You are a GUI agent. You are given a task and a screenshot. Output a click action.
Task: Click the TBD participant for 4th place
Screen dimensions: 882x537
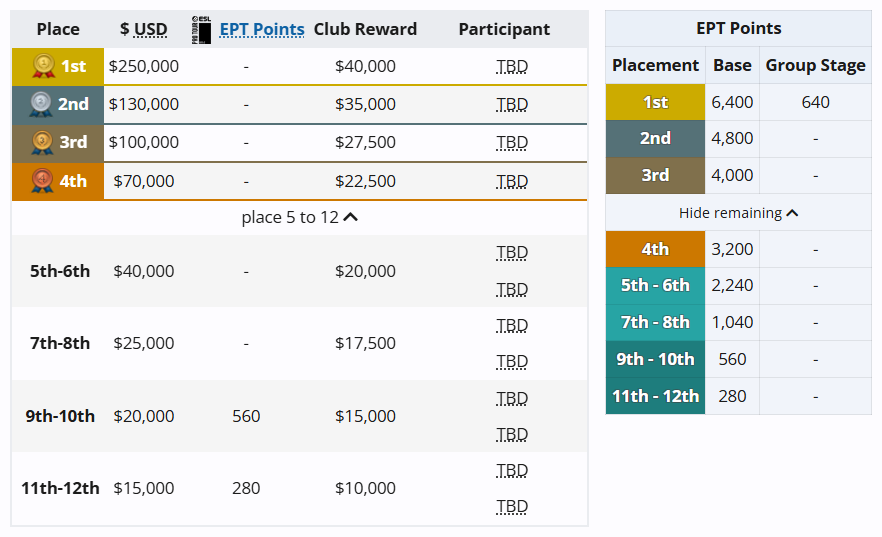pos(512,181)
